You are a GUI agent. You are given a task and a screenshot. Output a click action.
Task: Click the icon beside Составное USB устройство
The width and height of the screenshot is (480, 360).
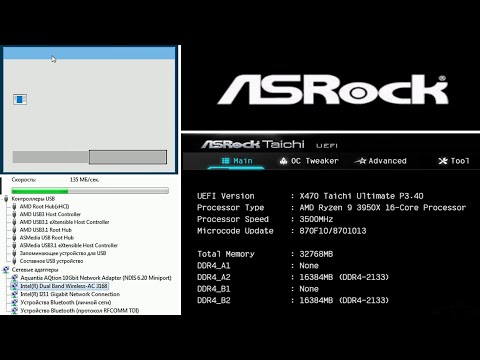[x=14, y=261]
